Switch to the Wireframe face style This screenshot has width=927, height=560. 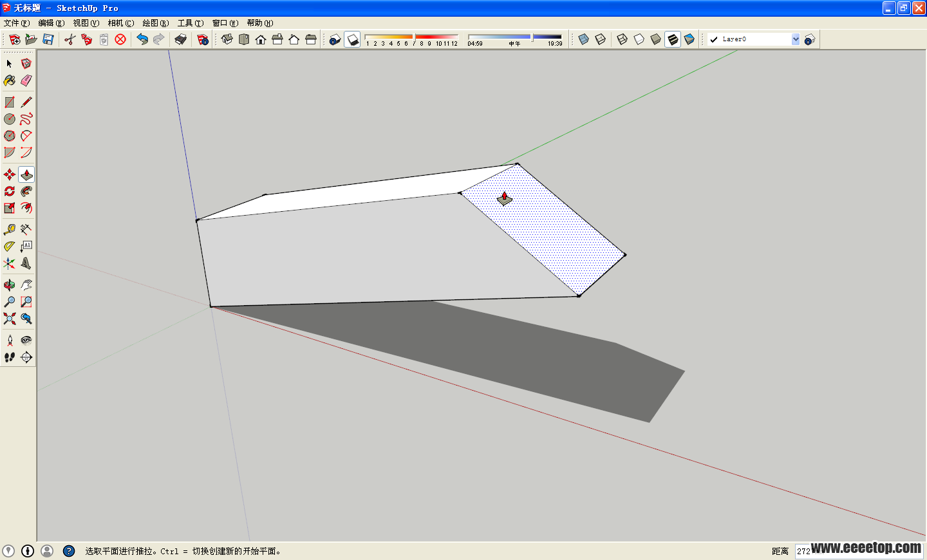click(x=623, y=39)
